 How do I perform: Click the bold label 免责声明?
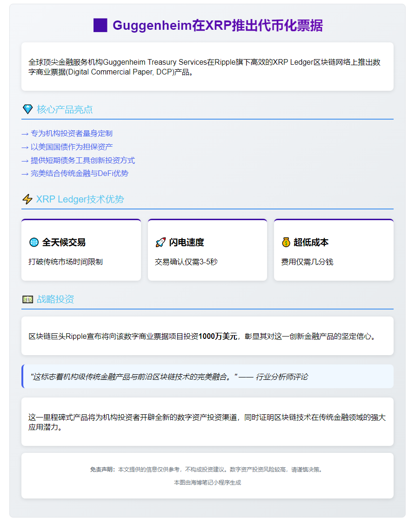point(102,470)
